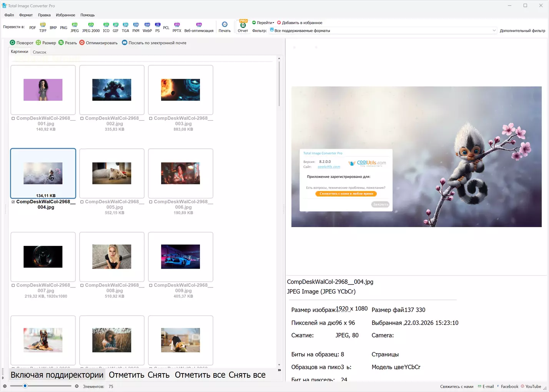Open the YouTube link in status bar
The image size is (549, 392).
tap(531, 387)
